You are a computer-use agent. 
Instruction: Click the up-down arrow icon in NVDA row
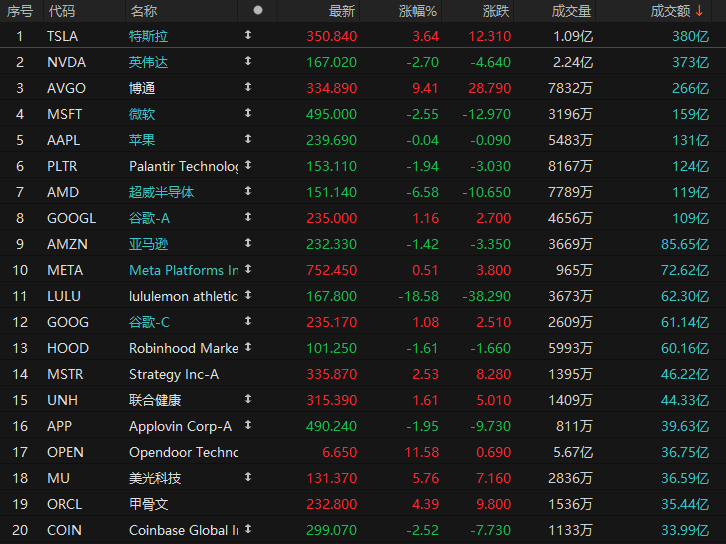pos(248,61)
